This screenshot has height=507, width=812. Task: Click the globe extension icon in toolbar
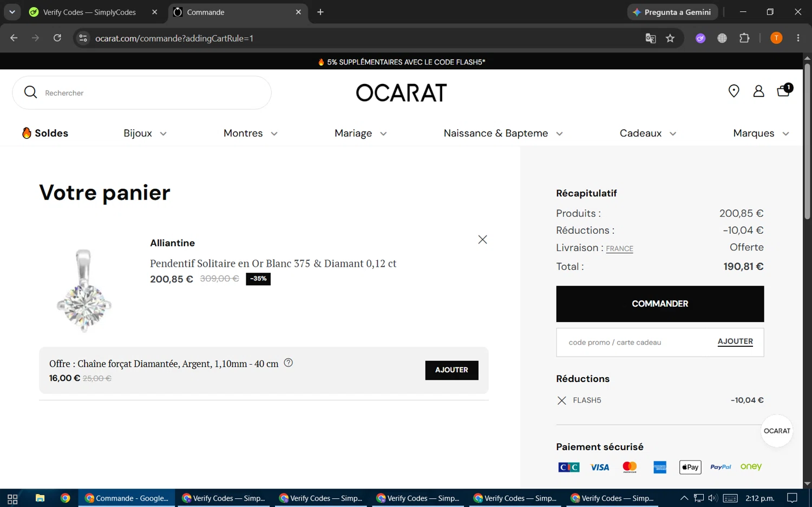pos(722,38)
